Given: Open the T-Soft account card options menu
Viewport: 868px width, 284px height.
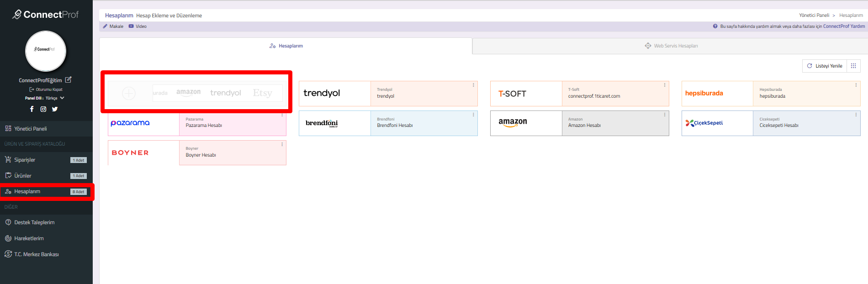Looking at the screenshot, I should 665,85.
